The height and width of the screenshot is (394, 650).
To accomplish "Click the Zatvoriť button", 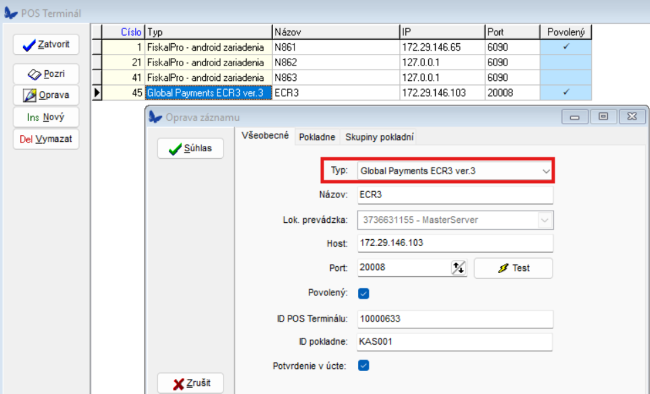I will click(x=46, y=44).
